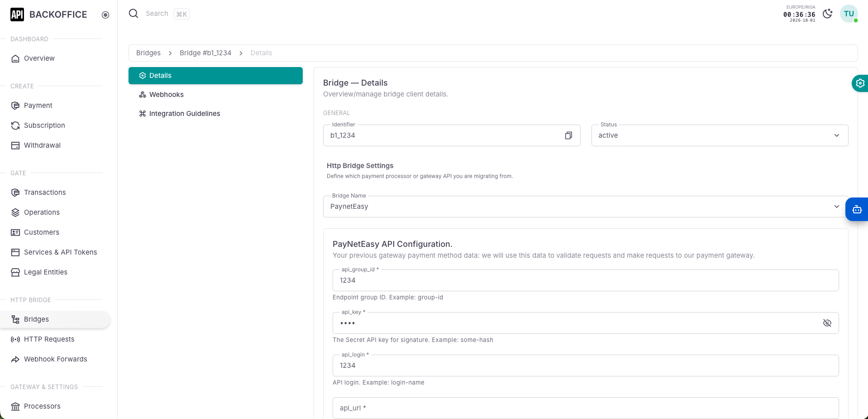Click the api_url input field

tap(586, 408)
